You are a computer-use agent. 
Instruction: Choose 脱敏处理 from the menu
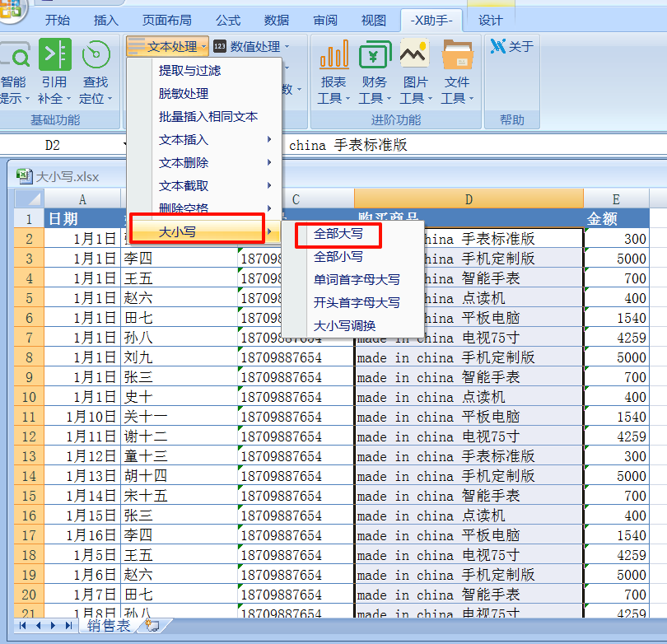[x=184, y=93]
